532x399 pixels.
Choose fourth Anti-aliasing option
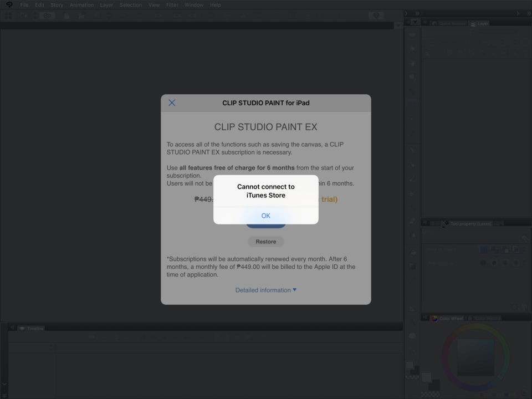tap(516, 263)
